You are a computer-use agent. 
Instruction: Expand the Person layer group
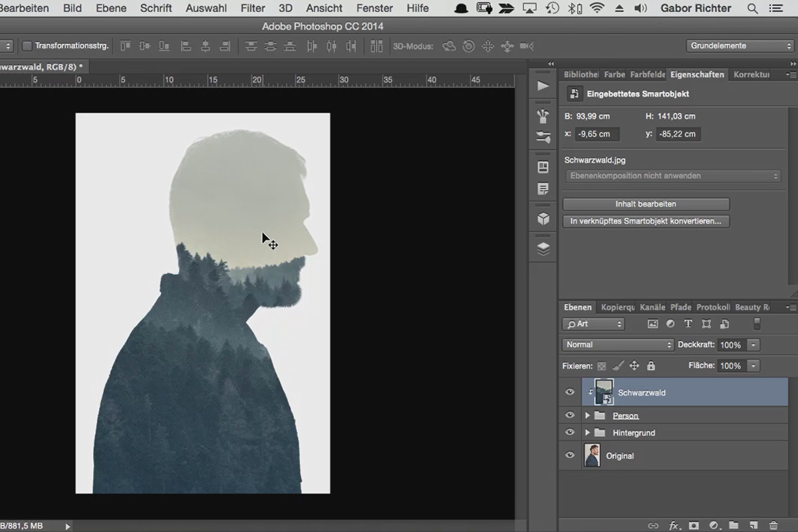[587, 416]
